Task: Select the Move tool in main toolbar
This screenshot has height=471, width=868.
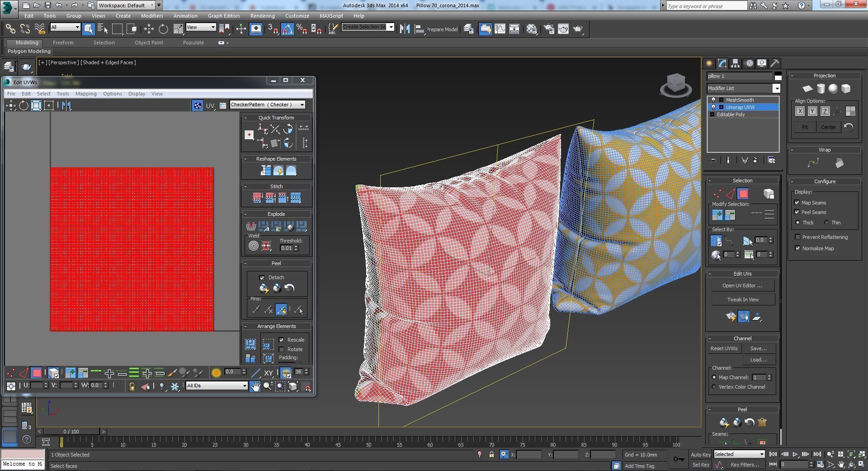Action: point(149,29)
